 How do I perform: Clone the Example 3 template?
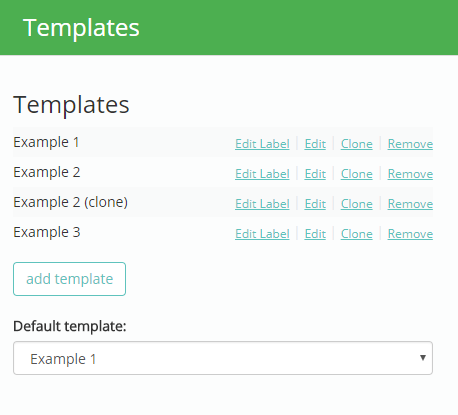[x=356, y=234]
